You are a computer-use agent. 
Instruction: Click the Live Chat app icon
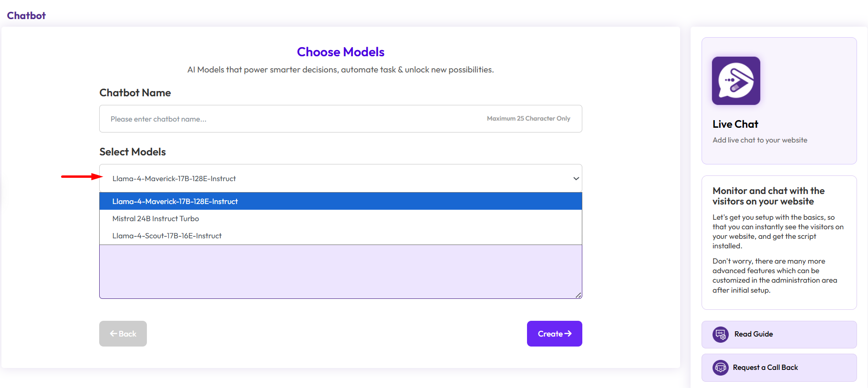tap(735, 81)
